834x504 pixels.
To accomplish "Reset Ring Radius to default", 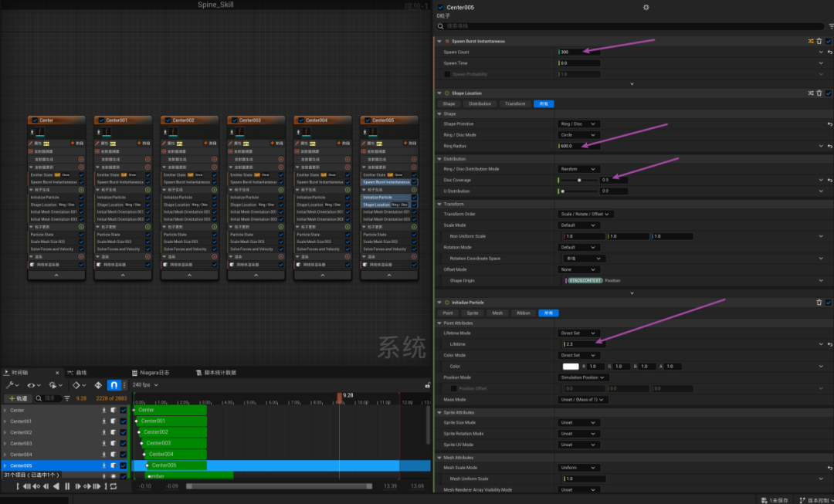I will 829,146.
